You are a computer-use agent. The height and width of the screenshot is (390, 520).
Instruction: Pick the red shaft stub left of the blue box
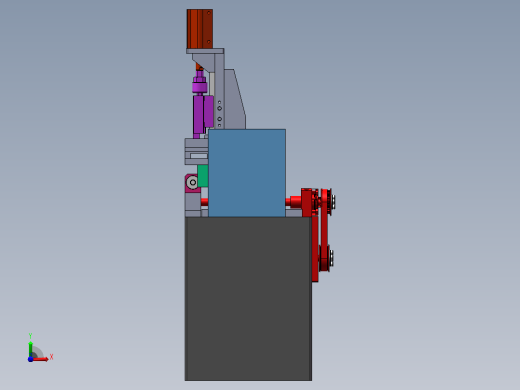pyautogui.click(x=204, y=202)
